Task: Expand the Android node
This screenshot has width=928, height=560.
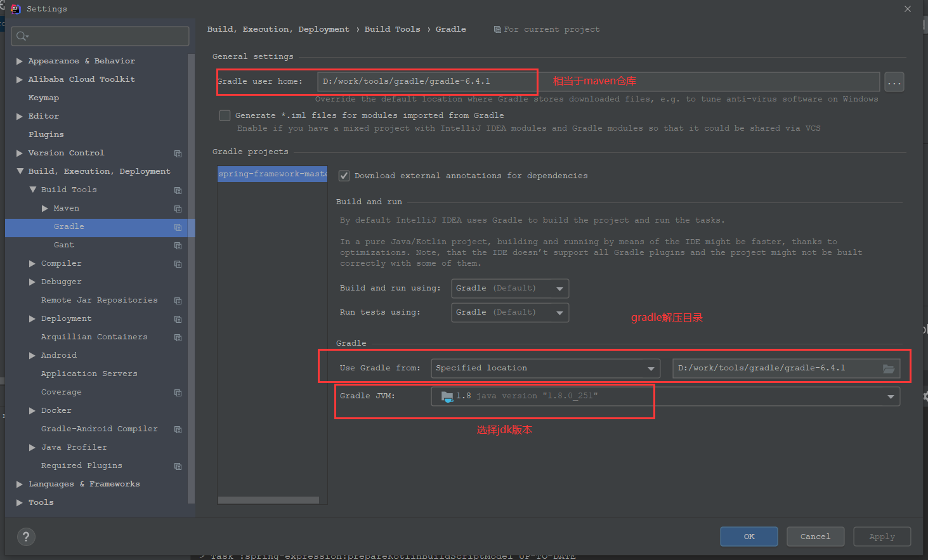Action: tap(32, 356)
